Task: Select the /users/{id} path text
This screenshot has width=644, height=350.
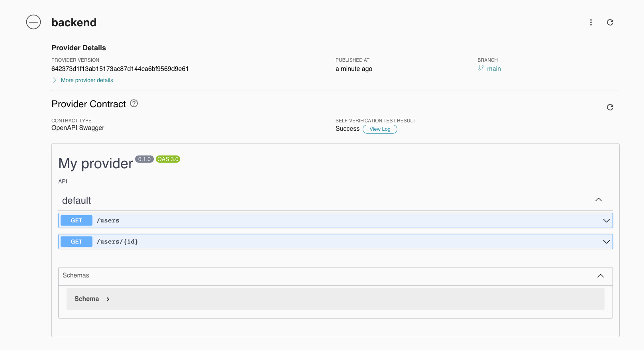Action: (x=118, y=242)
